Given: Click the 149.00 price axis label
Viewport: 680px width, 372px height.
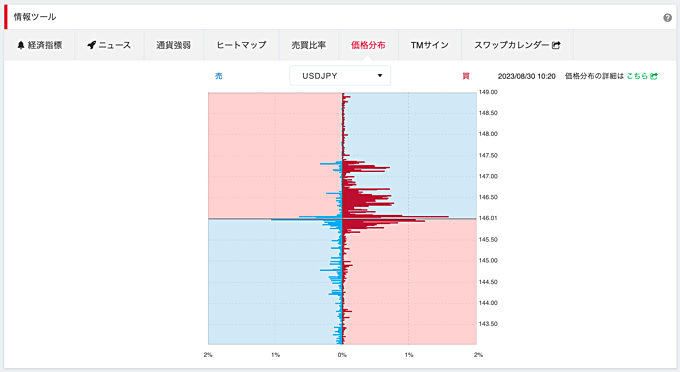Looking at the screenshot, I should 488,92.
